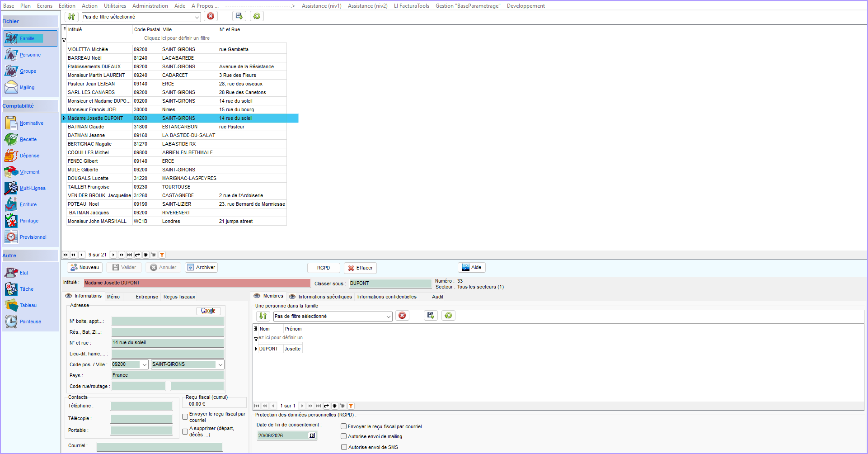Click the red clear-filter icon in top toolbar
This screenshot has width=868, height=454.
pos(211,16)
